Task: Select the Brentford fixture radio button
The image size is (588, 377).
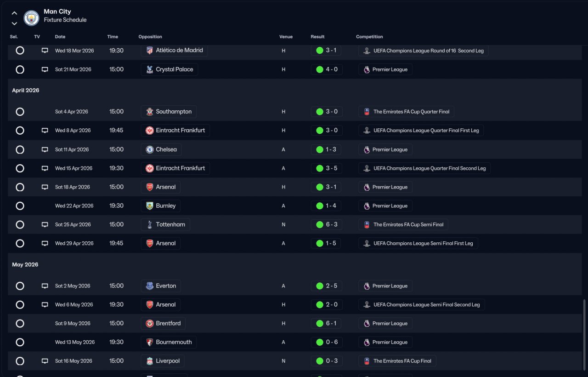Action: click(x=20, y=323)
